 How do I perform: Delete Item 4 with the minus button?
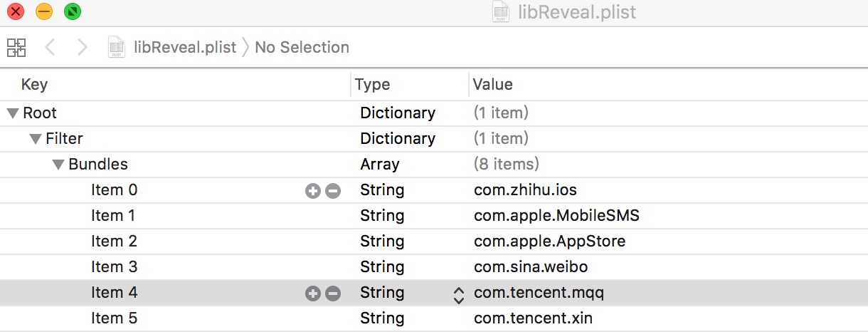click(333, 293)
